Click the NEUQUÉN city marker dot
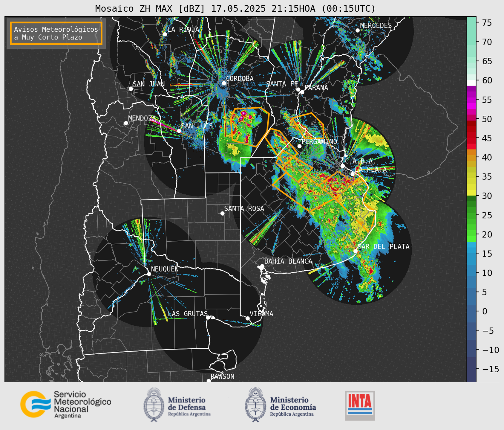 149,274
